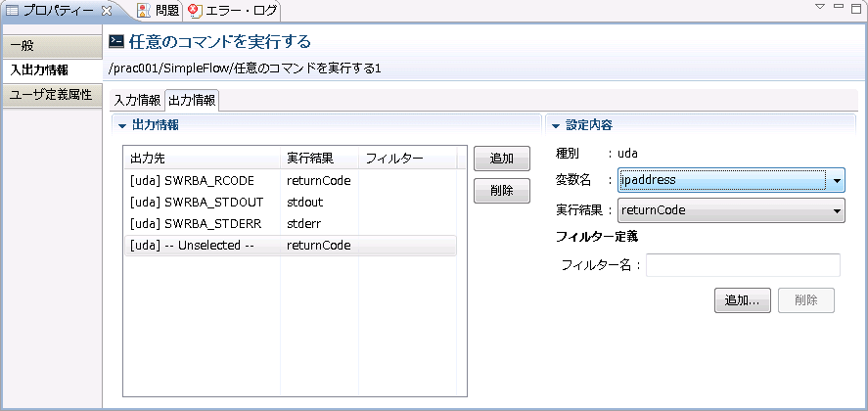This screenshot has height=411, width=868.
Task: Click into the フィルター名 text field
Action: click(743, 265)
